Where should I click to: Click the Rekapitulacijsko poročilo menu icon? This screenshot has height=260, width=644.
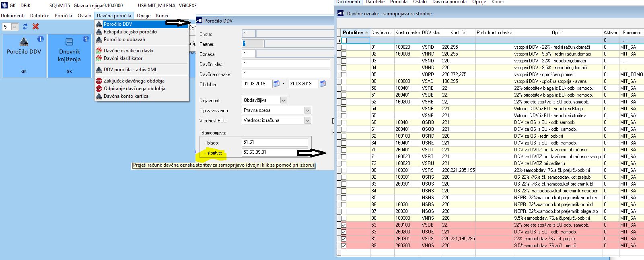[x=99, y=32]
